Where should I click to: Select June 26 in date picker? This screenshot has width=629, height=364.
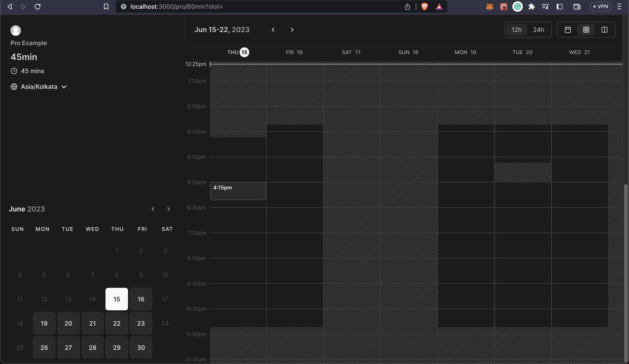pos(44,347)
